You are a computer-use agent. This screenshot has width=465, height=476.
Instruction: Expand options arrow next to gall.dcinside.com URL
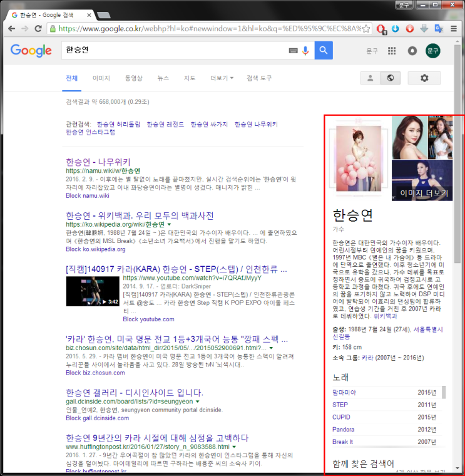pos(198,401)
